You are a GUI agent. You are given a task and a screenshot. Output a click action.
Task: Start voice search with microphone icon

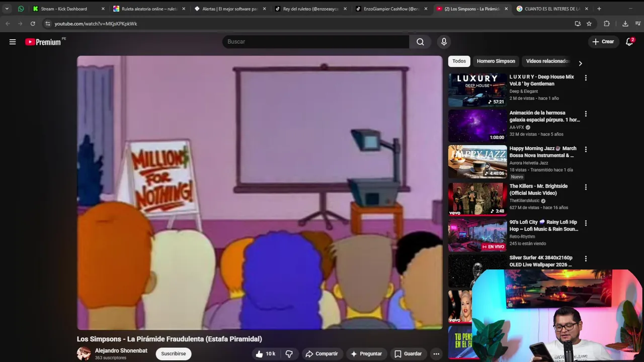(x=444, y=42)
